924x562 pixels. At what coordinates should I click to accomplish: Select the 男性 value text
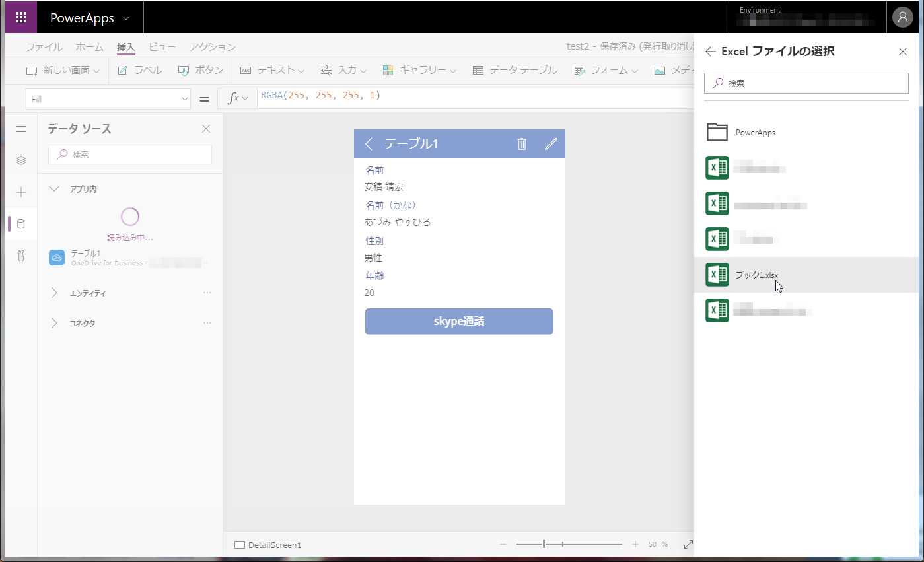[x=373, y=258]
